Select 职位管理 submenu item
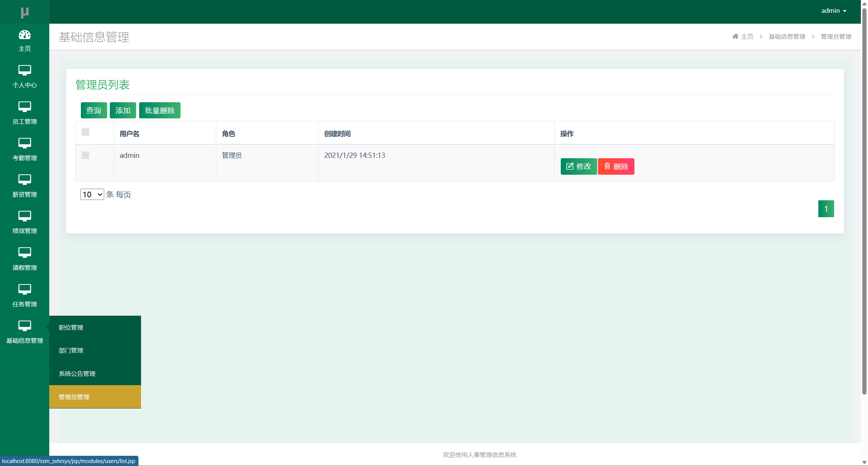The image size is (868, 466). pyautogui.click(x=71, y=327)
